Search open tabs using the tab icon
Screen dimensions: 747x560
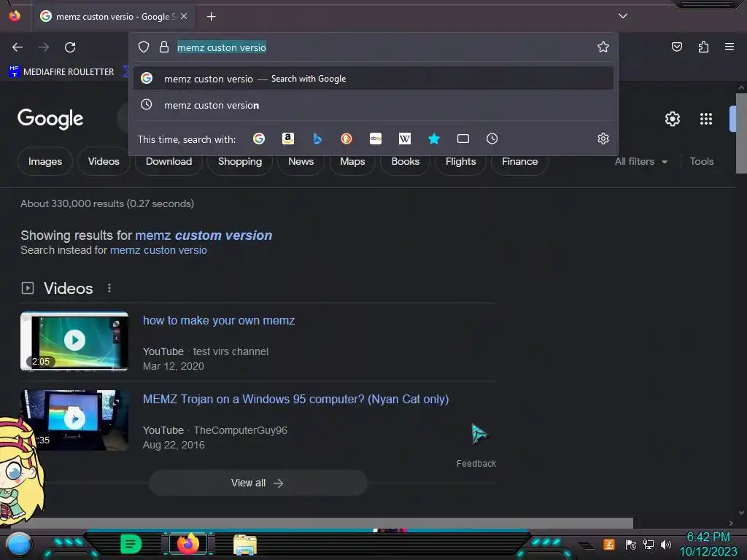463,139
